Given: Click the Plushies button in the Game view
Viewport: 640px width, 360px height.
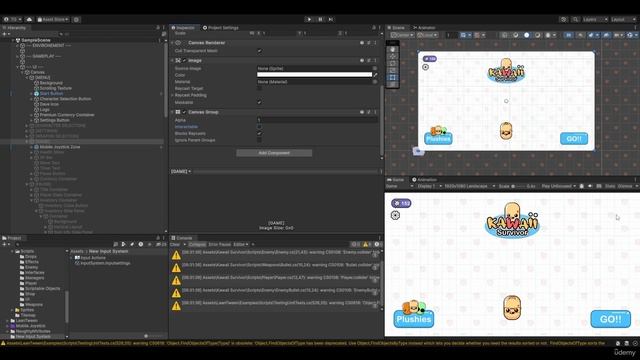Looking at the screenshot, I should 413,319.
